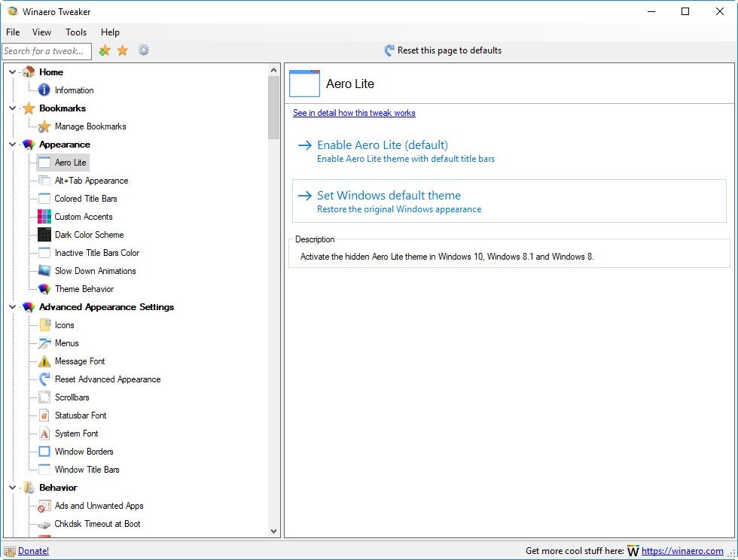Click the Window Title Bars icon
738x560 pixels.
point(44,470)
